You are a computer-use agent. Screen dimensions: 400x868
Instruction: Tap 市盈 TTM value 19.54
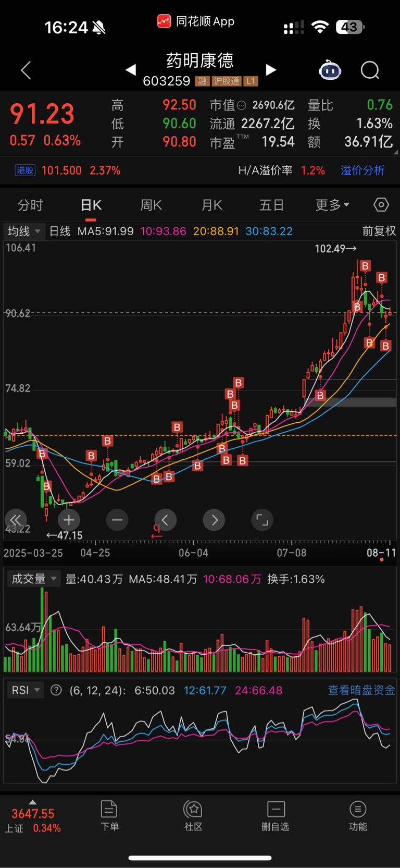coord(278,142)
